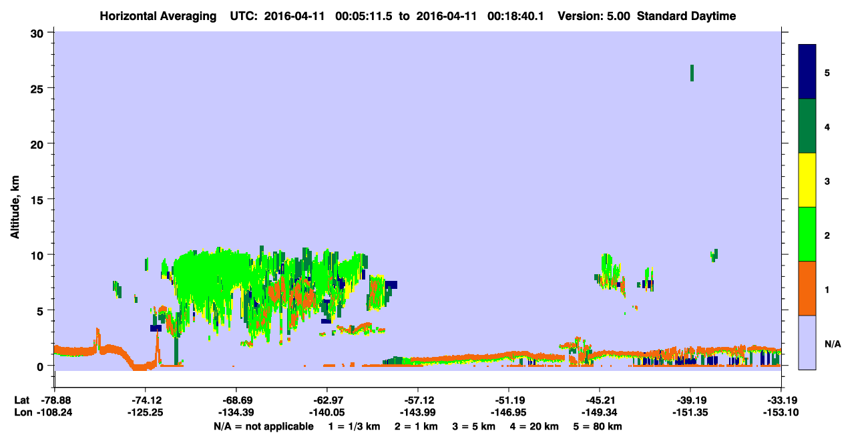
Task: Click the isolated green feature near 26 km altitude
Action: pyautogui.click(x=692, y=73)
